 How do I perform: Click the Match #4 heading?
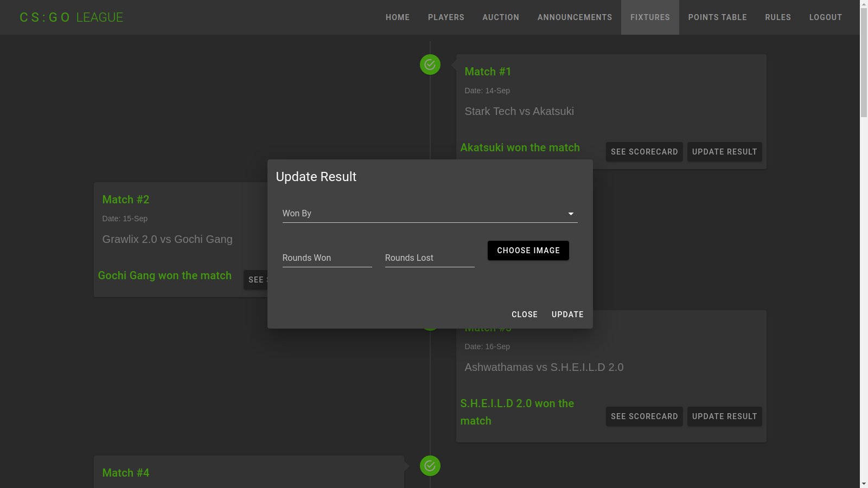[x=126, y=473]
